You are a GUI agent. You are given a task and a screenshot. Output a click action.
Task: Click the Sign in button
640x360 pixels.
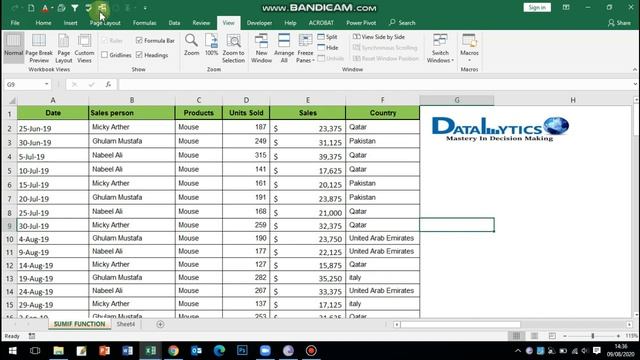pos(537,7)
